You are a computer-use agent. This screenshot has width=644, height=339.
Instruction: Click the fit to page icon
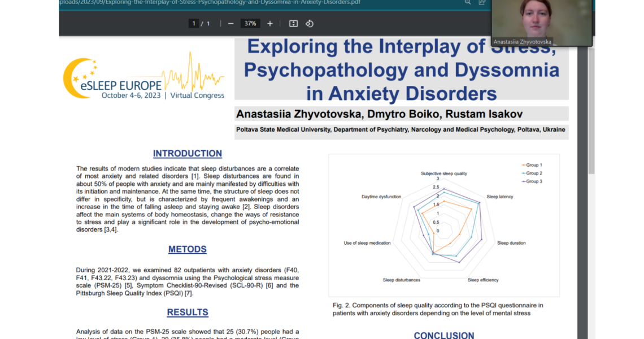tap(293, 24)
